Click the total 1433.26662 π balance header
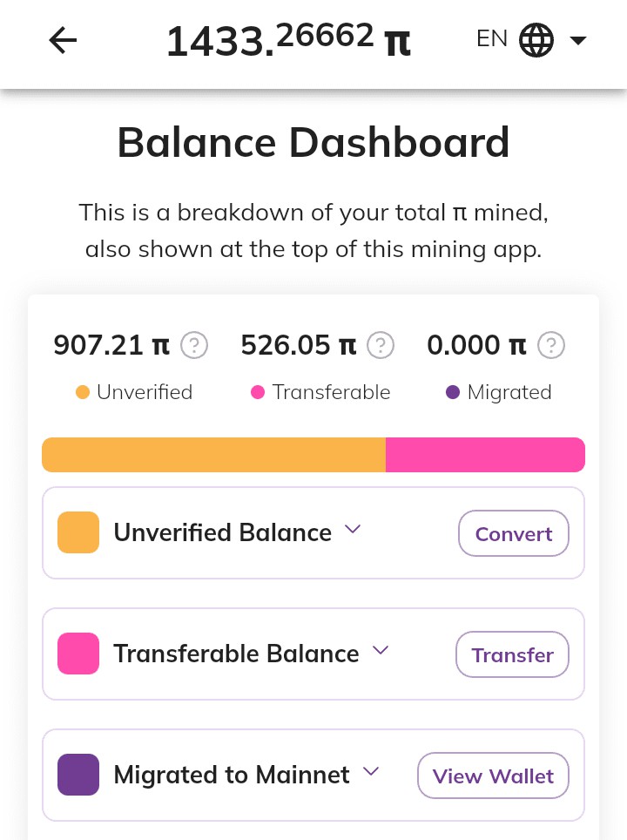This screenshot has height=840, width=627. (x=288, y=40)
